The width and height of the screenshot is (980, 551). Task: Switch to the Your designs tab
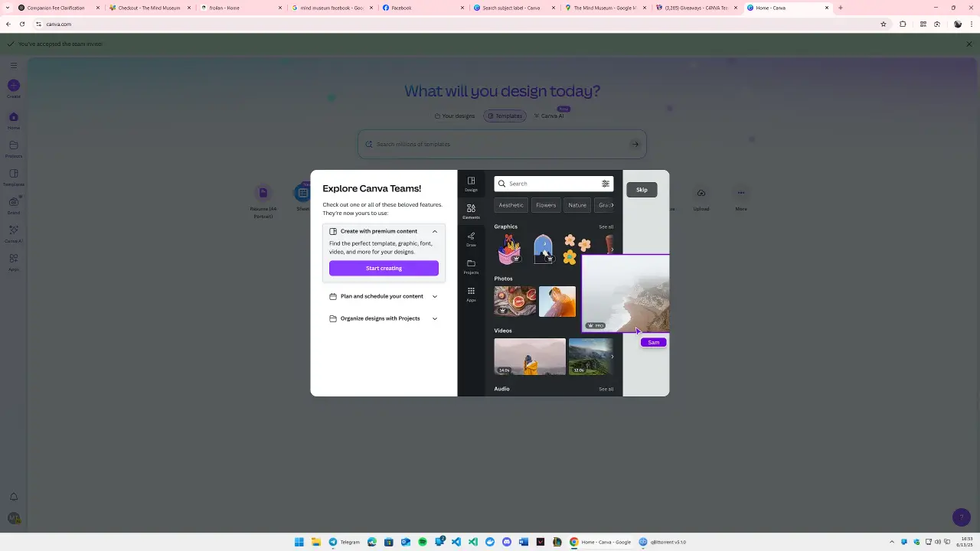(x=455, y=116)
